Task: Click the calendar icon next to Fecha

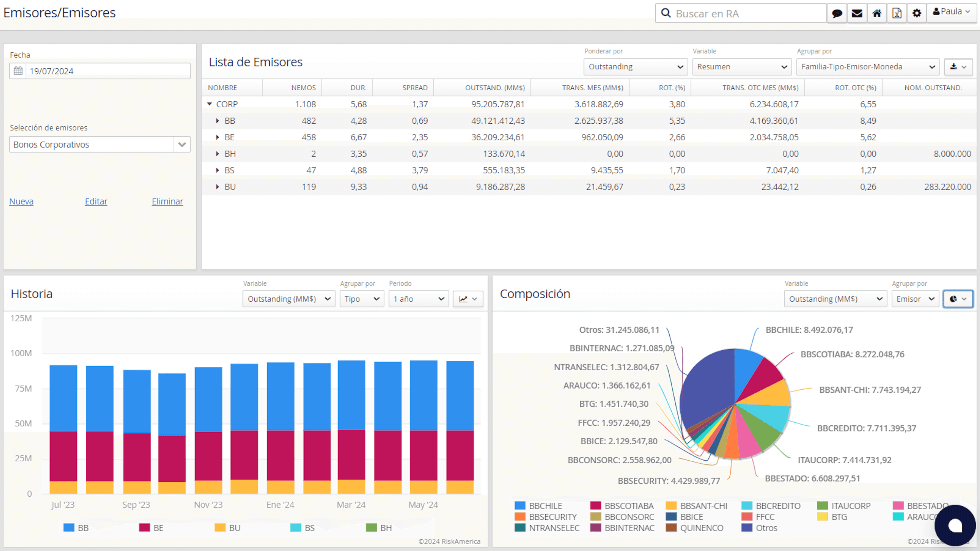Action: pyautogui.click(x=18, y=71)
